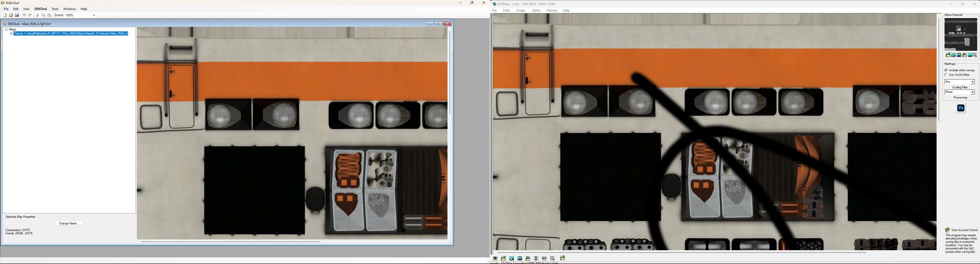Click 'Compression: DXT5' text in properties

point(17,230)
